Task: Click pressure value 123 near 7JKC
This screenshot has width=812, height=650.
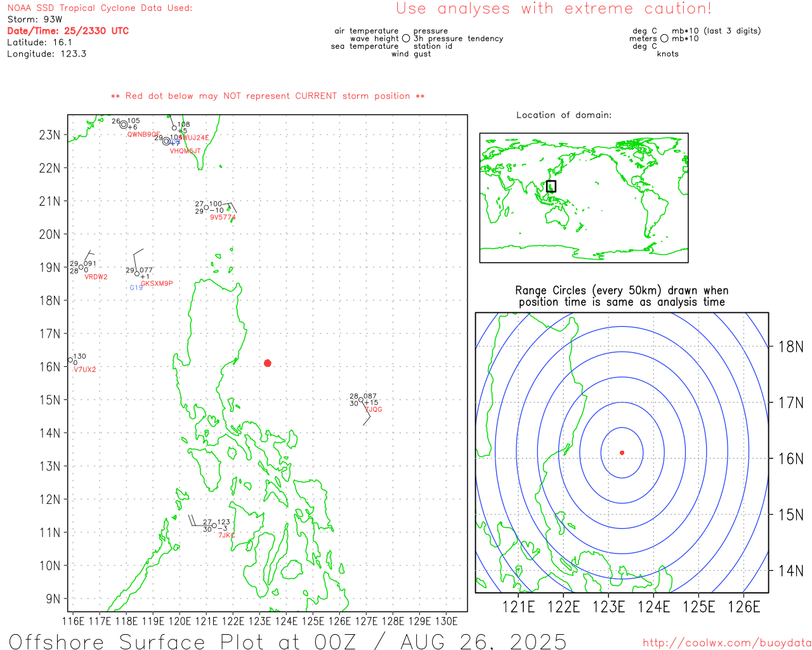Action: (224, 522)
